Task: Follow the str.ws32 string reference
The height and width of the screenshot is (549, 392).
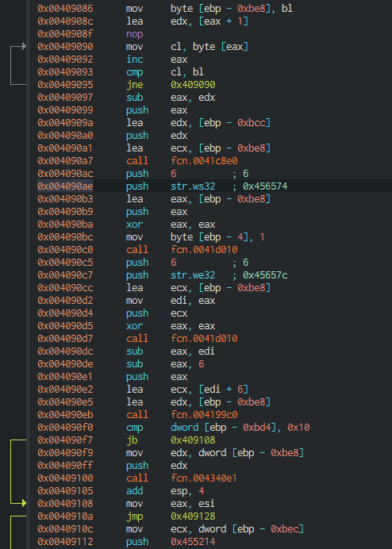Action: pos(193,186)
